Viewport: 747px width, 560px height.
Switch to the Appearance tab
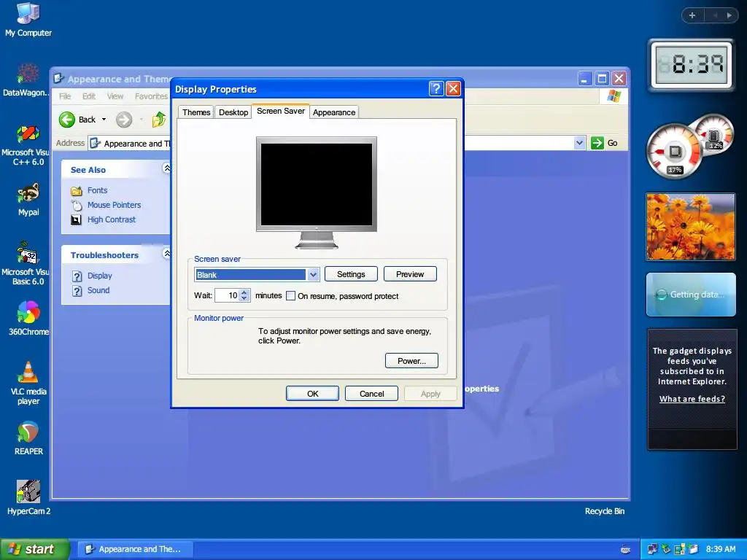334,112
